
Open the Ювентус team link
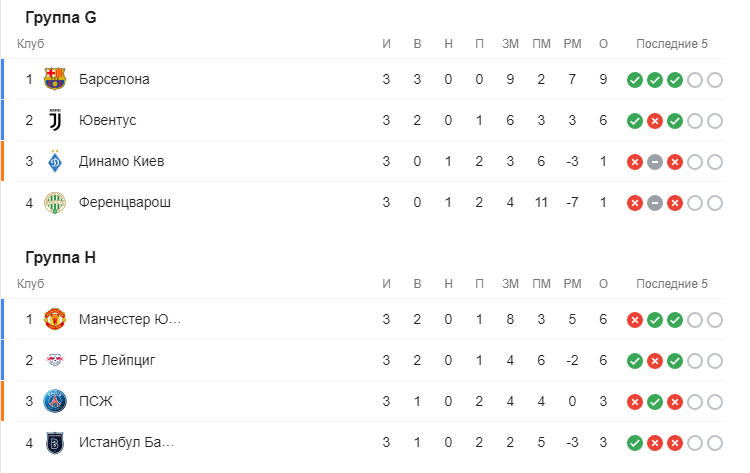[107, 121]
